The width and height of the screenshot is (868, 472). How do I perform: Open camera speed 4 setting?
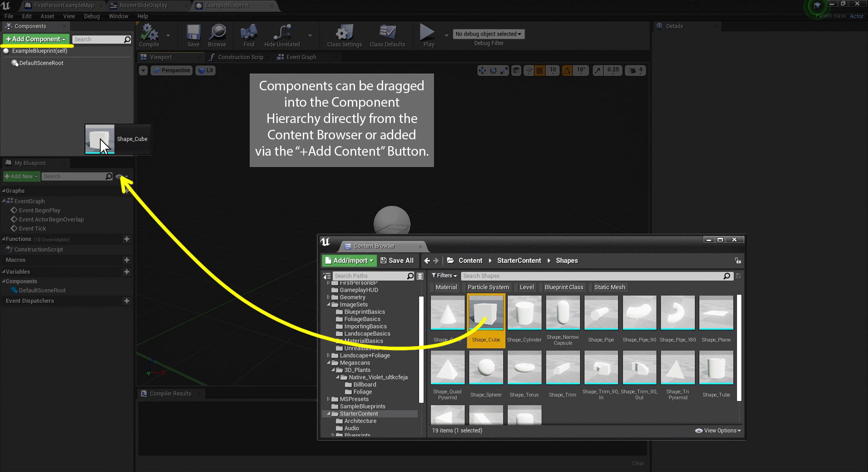click(x=636, y=70)
